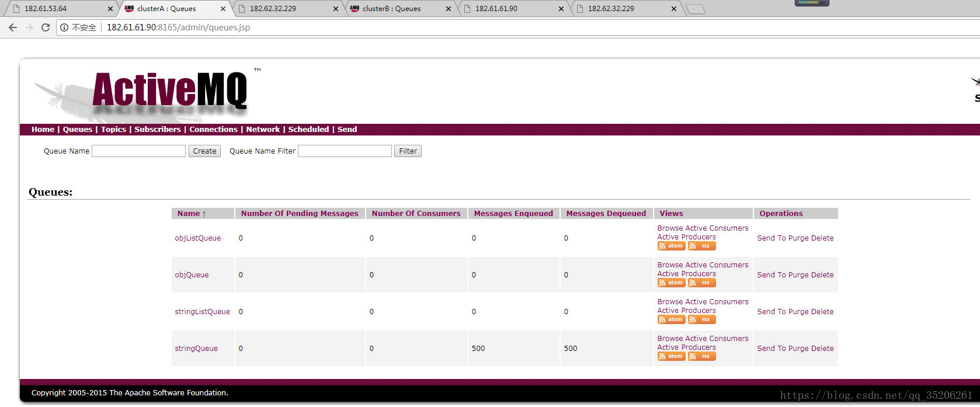The width and height of the screenshot is (980, 407).
Task: Close the 182.61.53.64 tab
Action: 110,9
